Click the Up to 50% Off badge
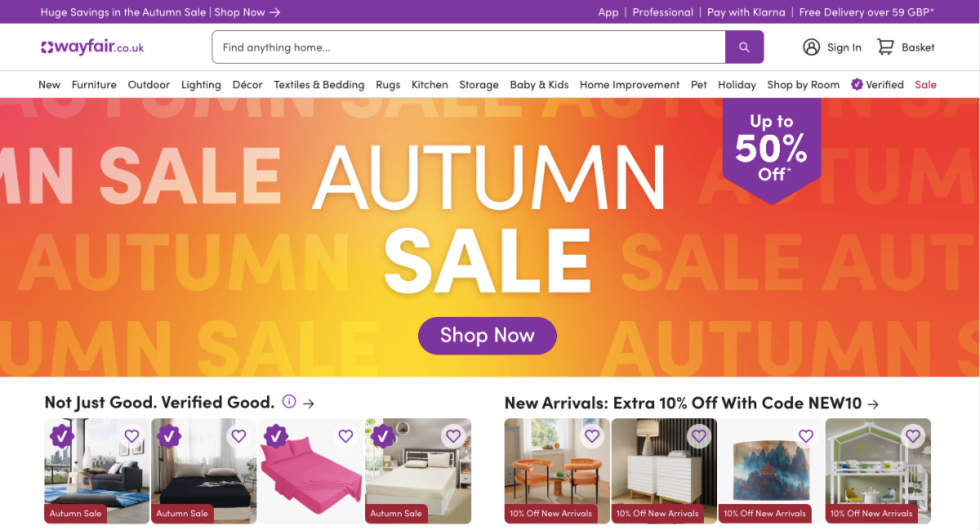980x531 pixels. tap(772, 149)
